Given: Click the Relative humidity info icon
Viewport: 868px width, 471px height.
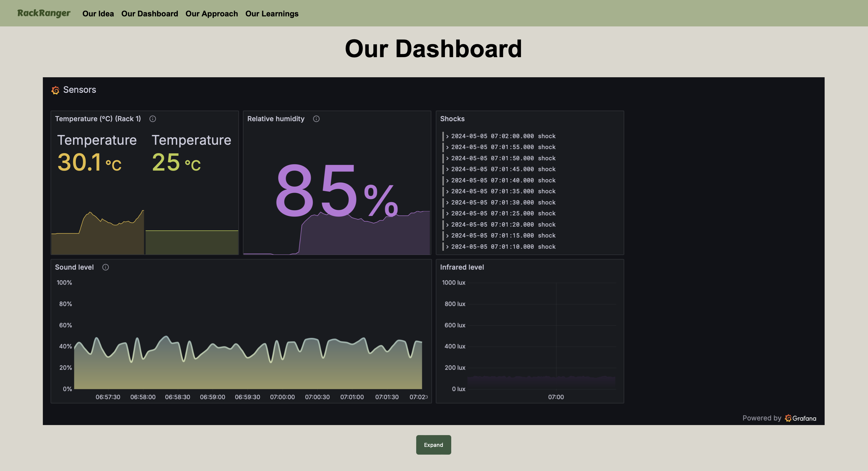Looking at the screenshot, I should pos(316,119).
